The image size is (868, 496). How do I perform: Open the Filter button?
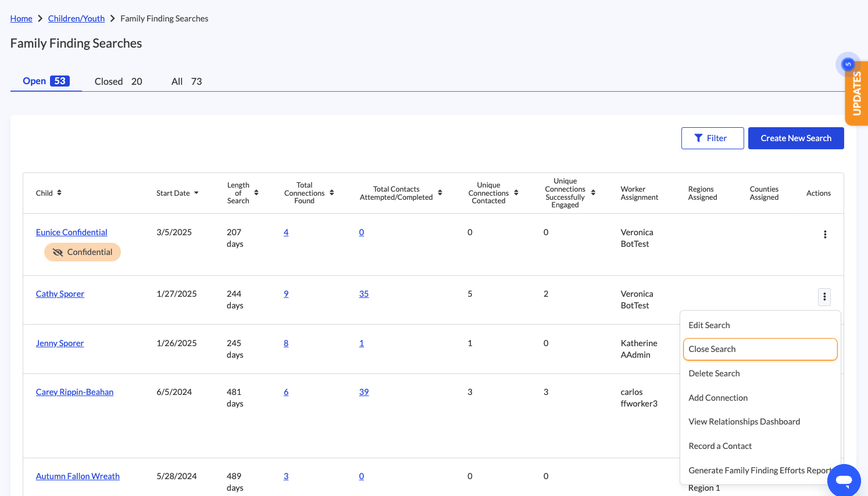(x=712, y=138)
